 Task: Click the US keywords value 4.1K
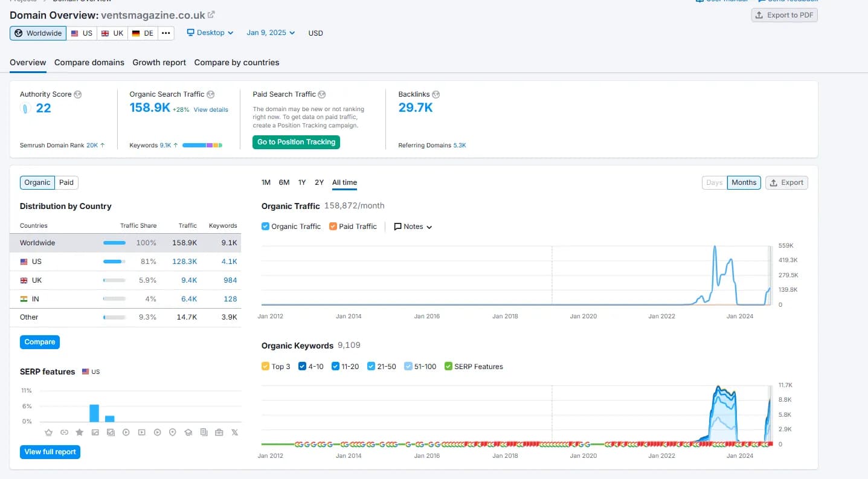pos(229,262)
